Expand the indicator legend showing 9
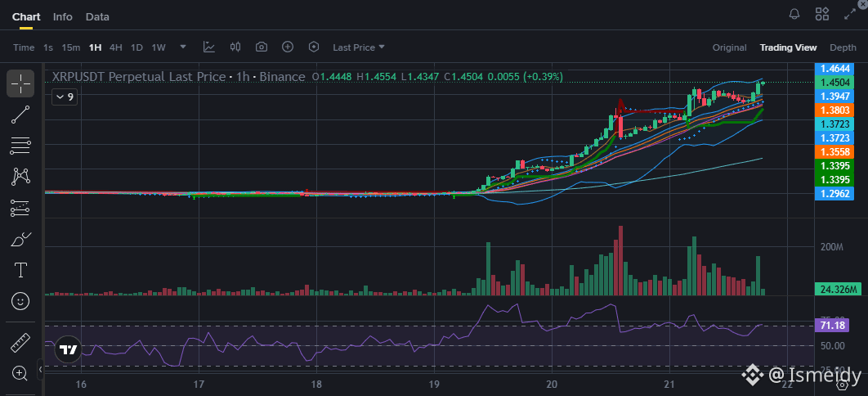 pos(64,97)
